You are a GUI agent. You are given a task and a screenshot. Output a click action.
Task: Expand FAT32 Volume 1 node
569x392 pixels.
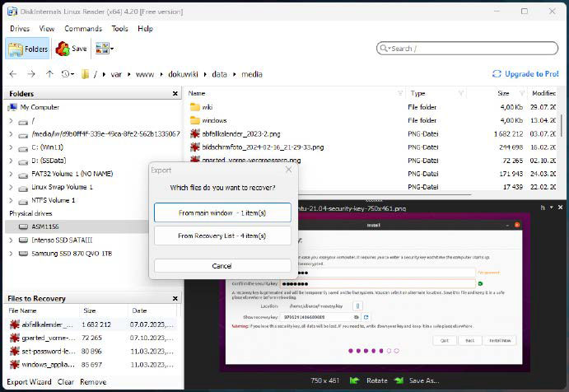11,174
